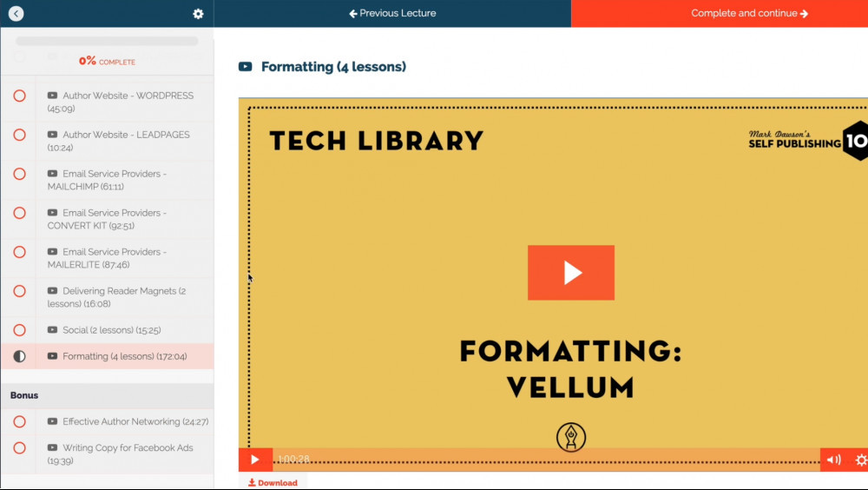Open the settings gear in the sidebar header
This screenshot has width=868, height=490.
click(198, 14)
